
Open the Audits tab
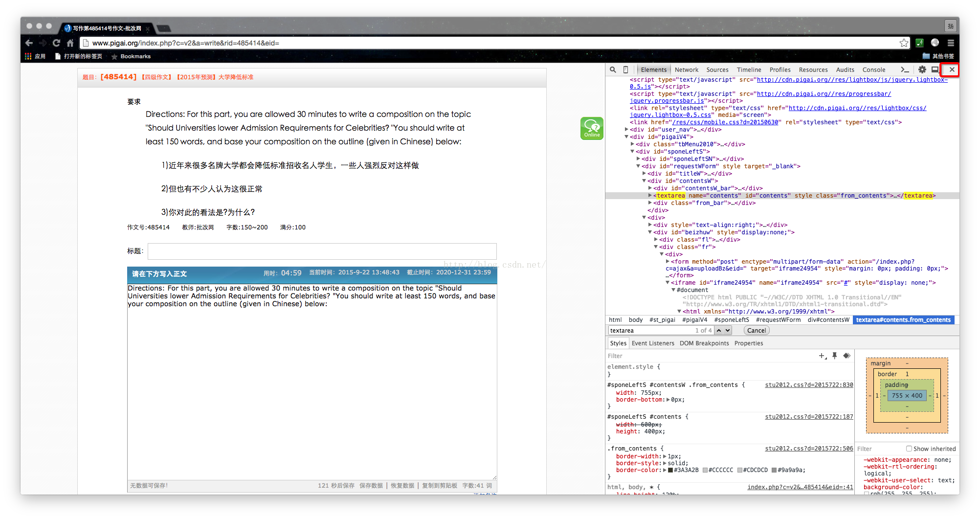click(845, 70)
